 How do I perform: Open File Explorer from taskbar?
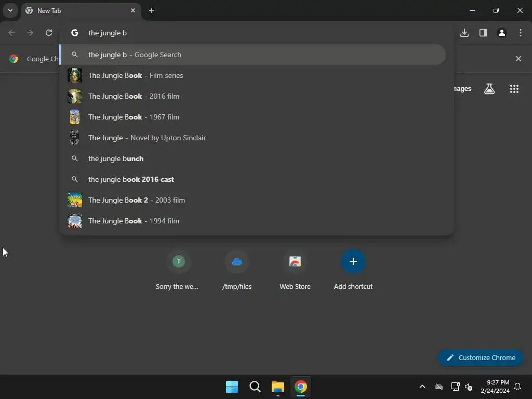pos(278,387)
